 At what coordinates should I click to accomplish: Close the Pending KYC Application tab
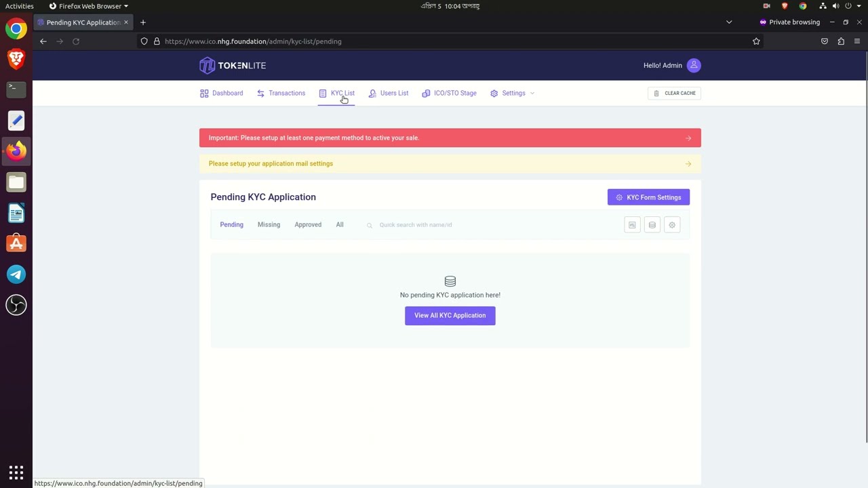(125, 22)
